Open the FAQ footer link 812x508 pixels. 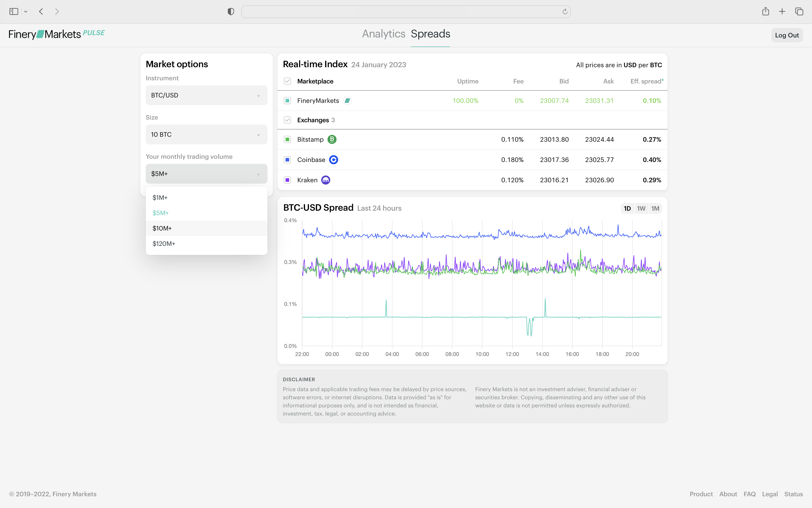click(x=750, y=494)
